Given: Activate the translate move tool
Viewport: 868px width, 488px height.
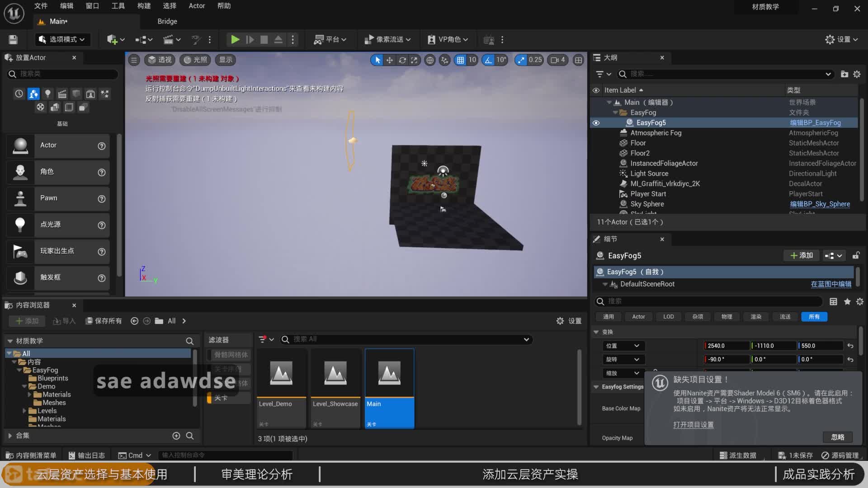Looking at the screenshot, I should coord(389,60).
